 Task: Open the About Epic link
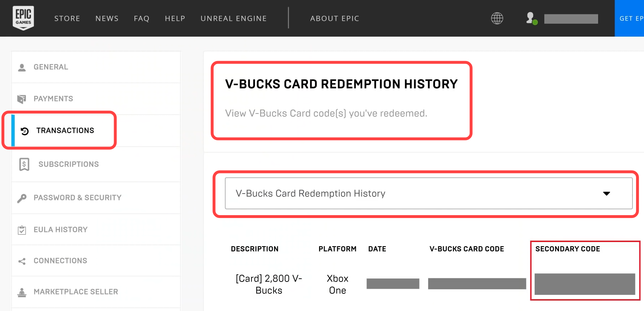(335, 18)
